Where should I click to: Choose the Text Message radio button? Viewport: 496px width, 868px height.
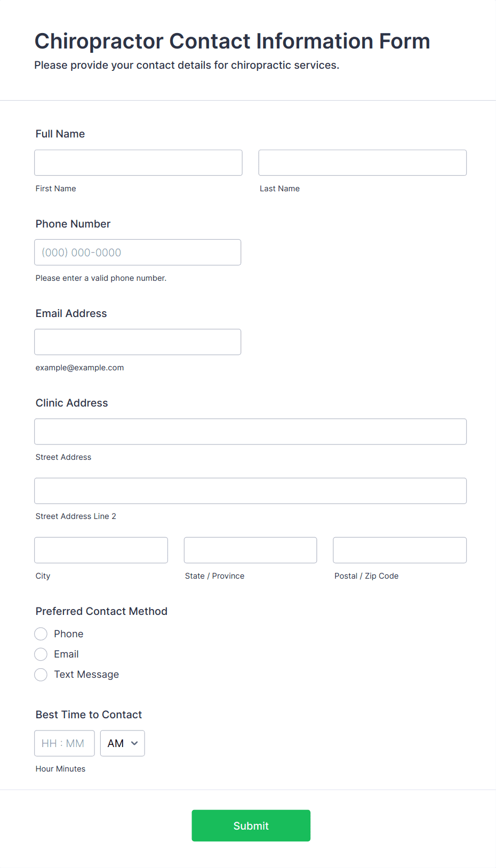pyautogui.click(x=41, y=674)
